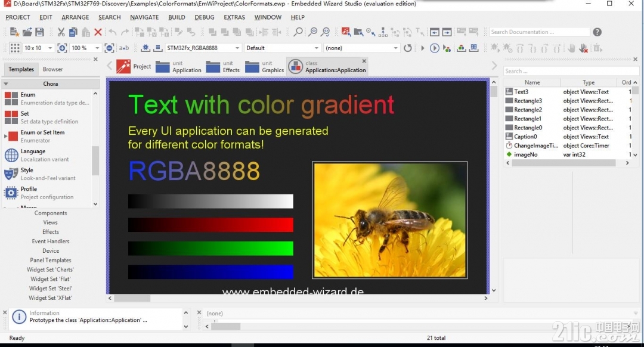Click the reload circular arrow icon
644x347 pixels.
click(407, 48)
